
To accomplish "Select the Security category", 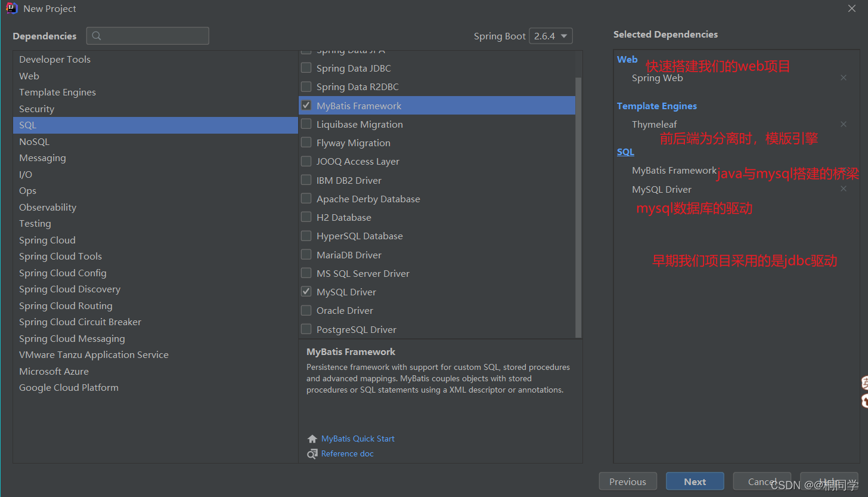I will pyautogui.click(x=155, y=109).
